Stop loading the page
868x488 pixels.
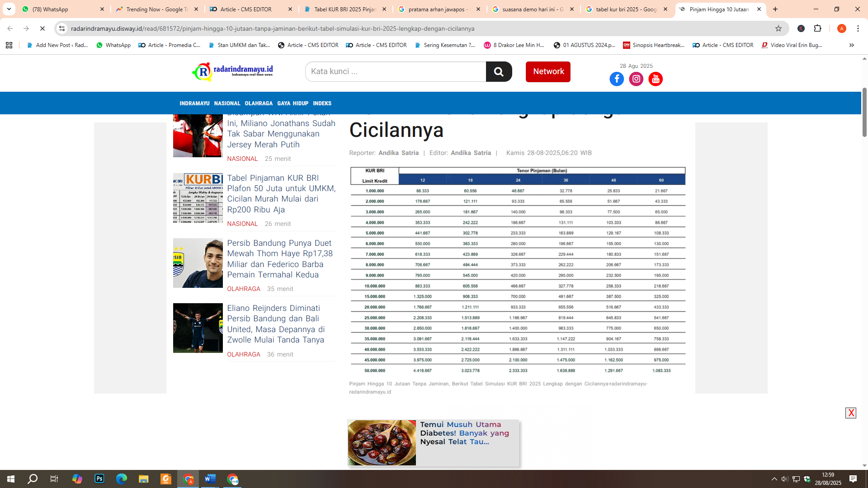(x=42, y=28)
